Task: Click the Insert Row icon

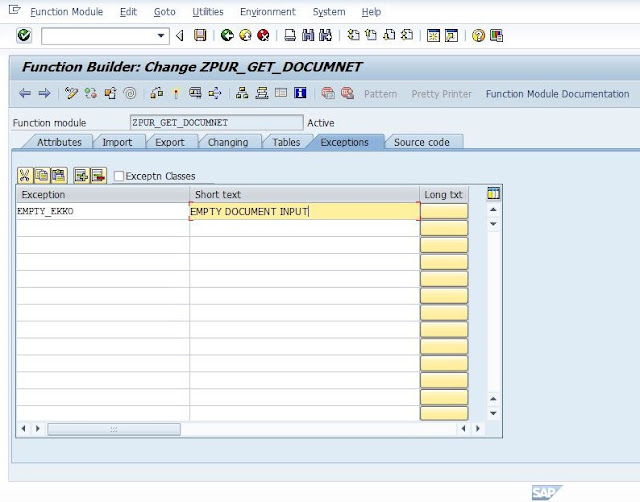Action: 81,175
